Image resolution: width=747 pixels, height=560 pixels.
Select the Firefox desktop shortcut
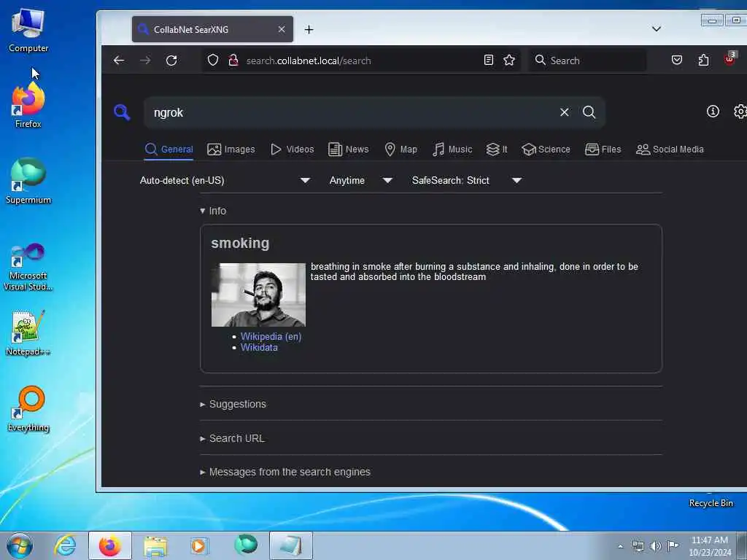[x=28, y=106]
